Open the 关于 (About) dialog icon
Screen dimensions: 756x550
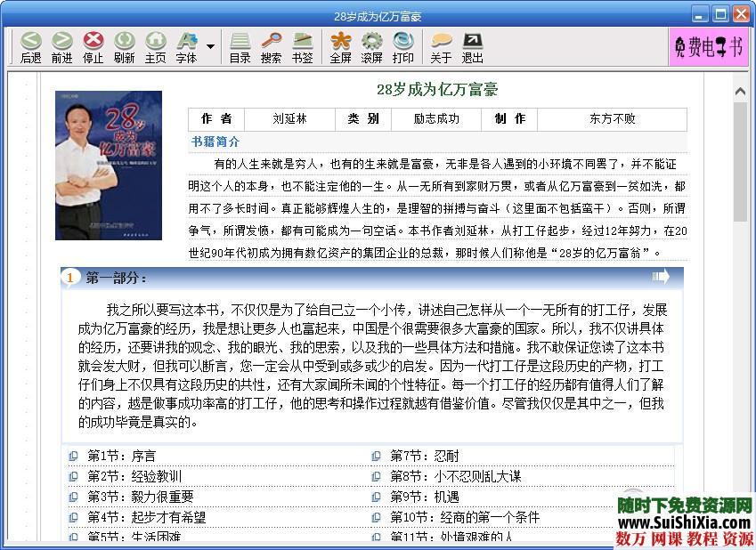click(x=440, y=46)
